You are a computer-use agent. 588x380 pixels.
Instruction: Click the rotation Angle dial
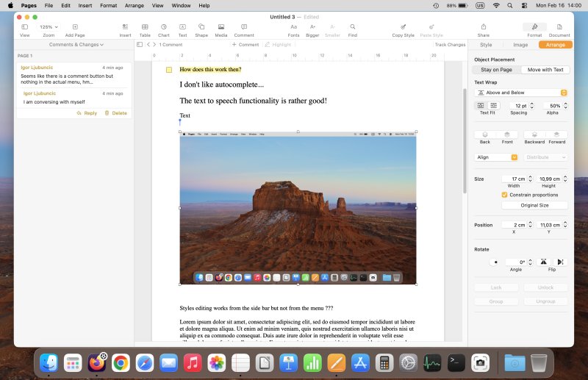tap(495, 262)
